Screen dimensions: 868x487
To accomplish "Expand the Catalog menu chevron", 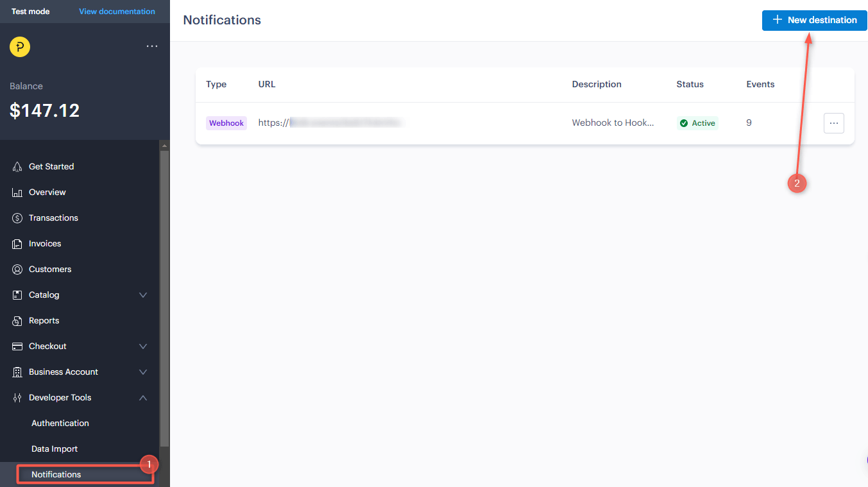I will (x=143, y=295).
